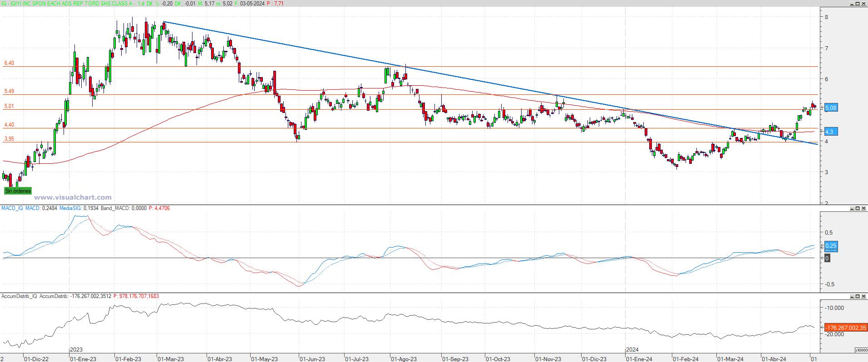Select the 6,40 resistance level label
Image resolution: width=868 pixels, height=362 pixels.
pos(9,63)
